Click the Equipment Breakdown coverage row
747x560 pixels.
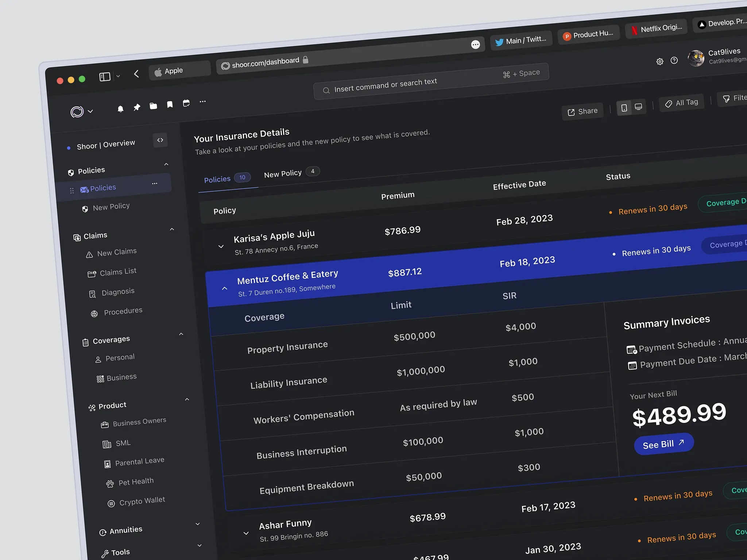pyautogui.click(x=421, y=477)
